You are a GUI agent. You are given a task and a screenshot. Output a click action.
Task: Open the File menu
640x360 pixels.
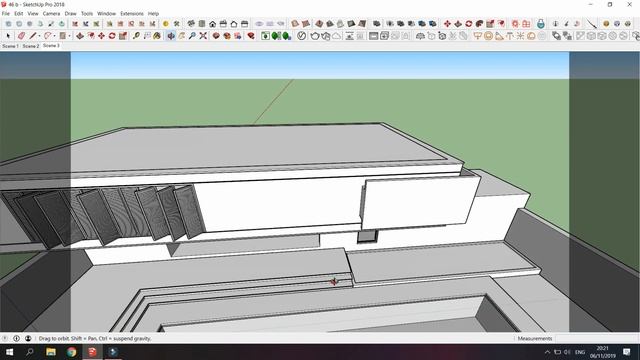point(6,13)
